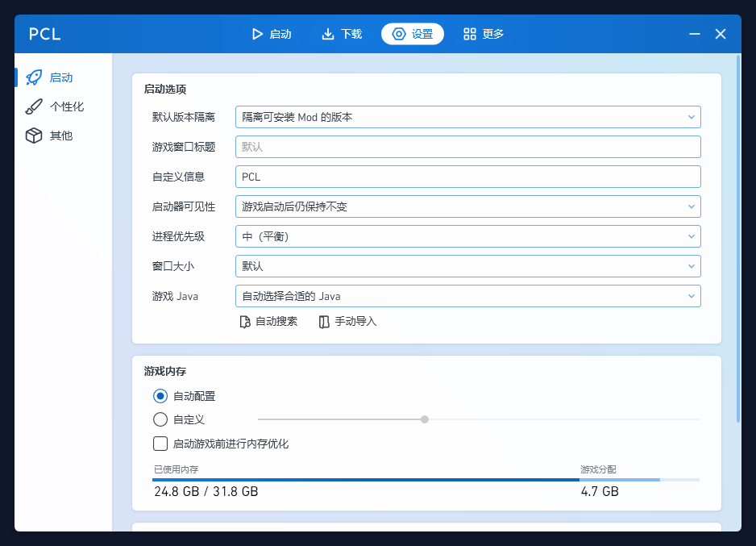The image size is (756, 546).
Task: Open the 默认版本隔离 dropdown
Action: point(467,117)
